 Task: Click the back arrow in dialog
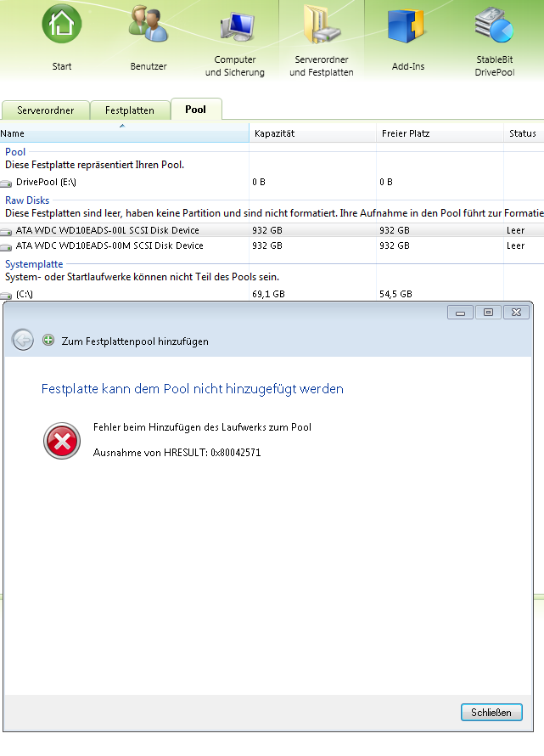pos(23,341)
